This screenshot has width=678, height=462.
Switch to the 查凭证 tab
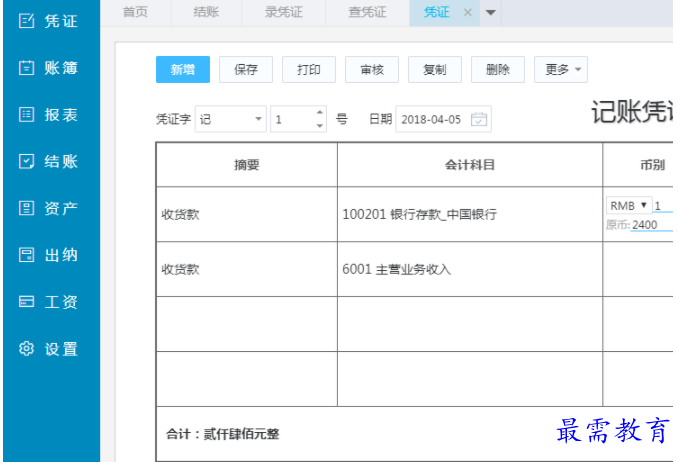[x=367, y=12]
